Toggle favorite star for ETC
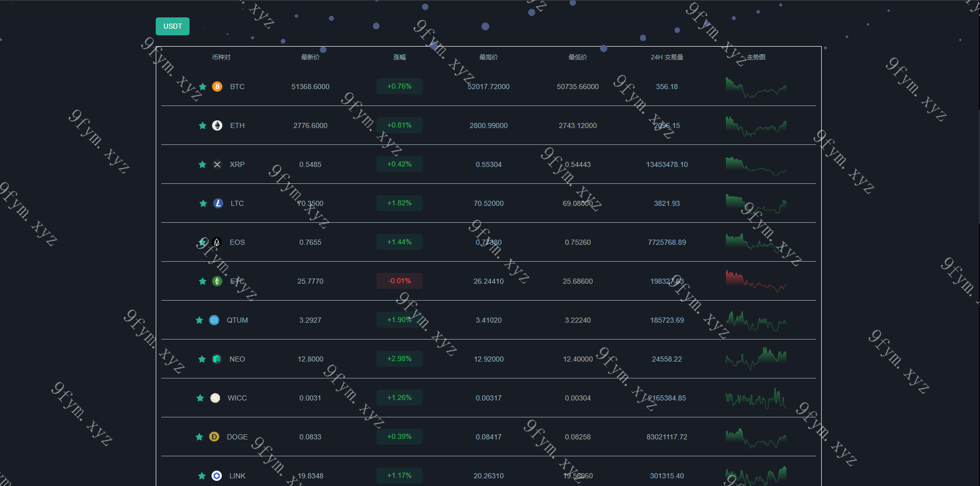 203,281
